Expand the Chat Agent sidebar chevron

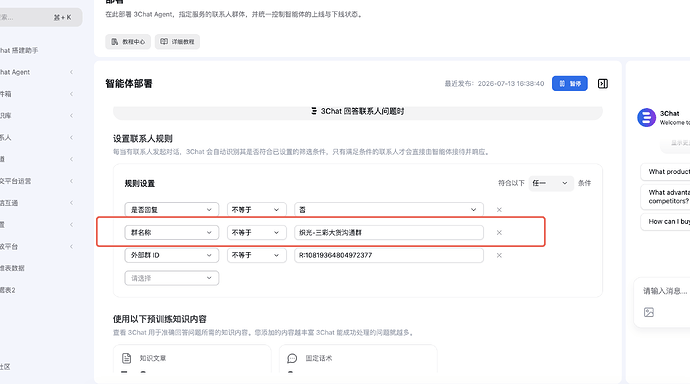(71, 72)
